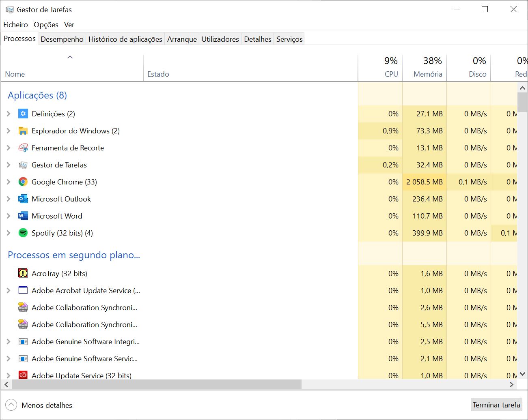The width and height of the screenshot is (528, 420).
Task: Click Spotify memory value 399,9 MB
Action: [427, 233]
